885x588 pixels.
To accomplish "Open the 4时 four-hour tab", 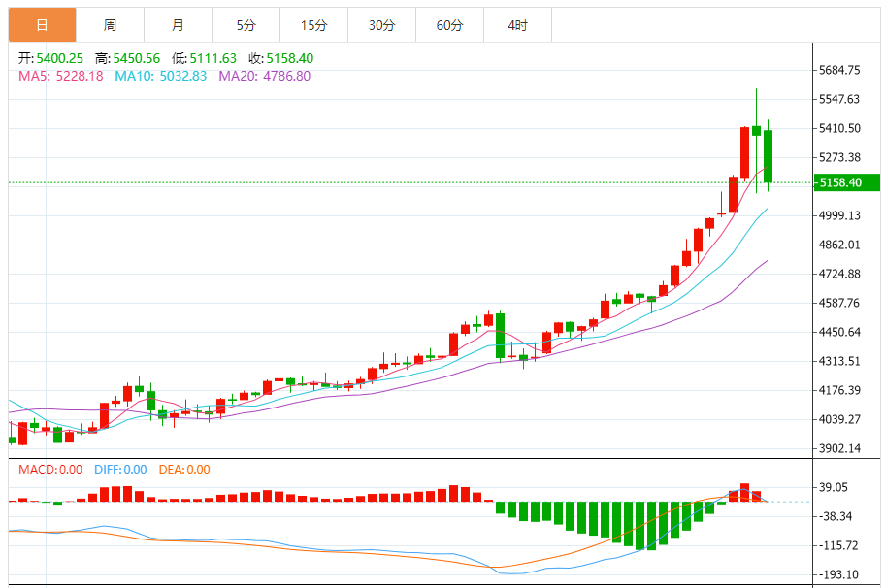I will pos(517,25).
